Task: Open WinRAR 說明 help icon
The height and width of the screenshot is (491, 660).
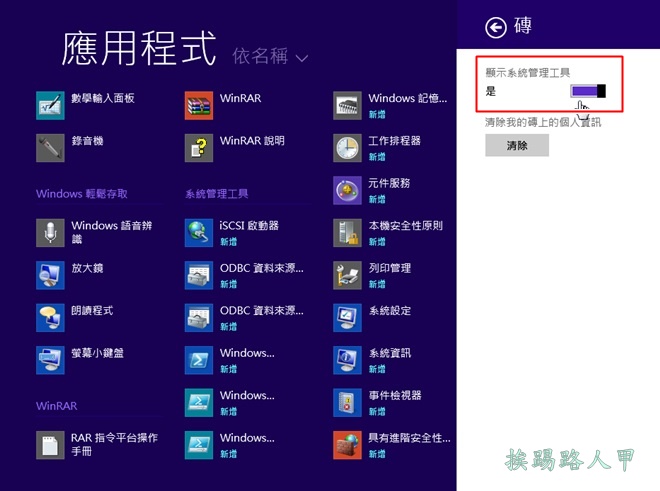Action: (x=199, y=148)
